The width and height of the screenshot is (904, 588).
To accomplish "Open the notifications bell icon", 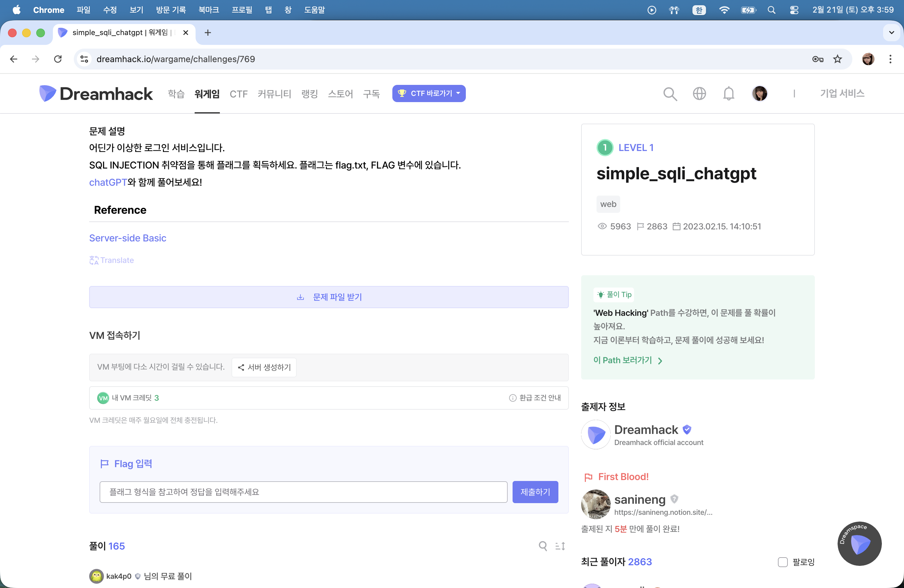I will (728, 93).
